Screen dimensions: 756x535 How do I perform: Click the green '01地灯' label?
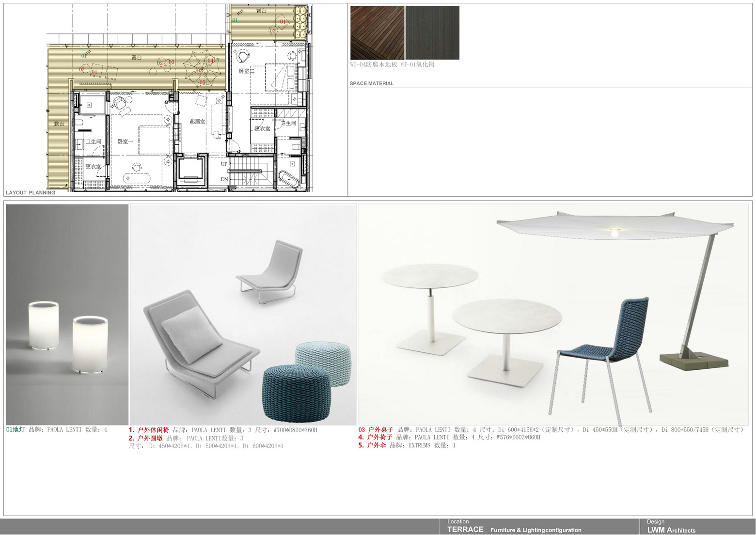(15, 430)
